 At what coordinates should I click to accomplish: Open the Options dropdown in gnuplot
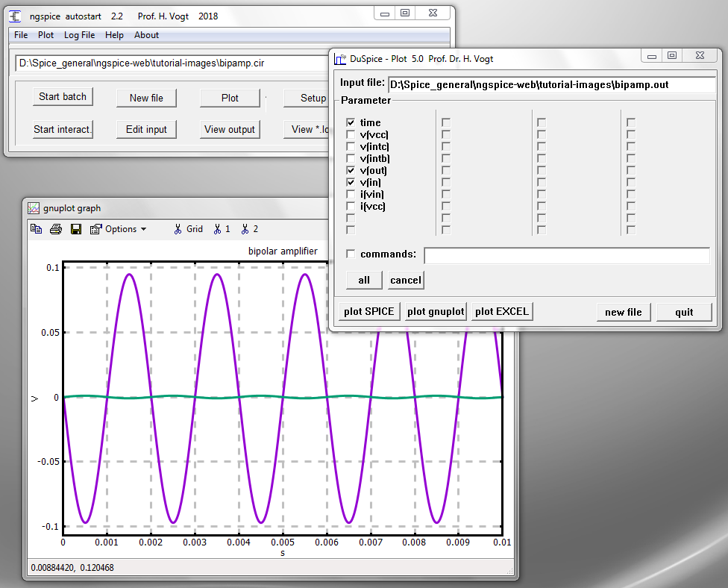(118, 229)
